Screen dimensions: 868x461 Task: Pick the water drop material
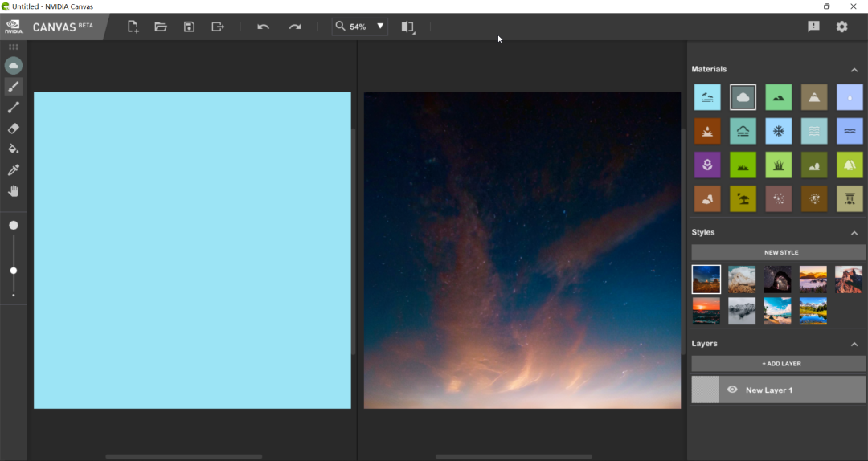(850, 97)
